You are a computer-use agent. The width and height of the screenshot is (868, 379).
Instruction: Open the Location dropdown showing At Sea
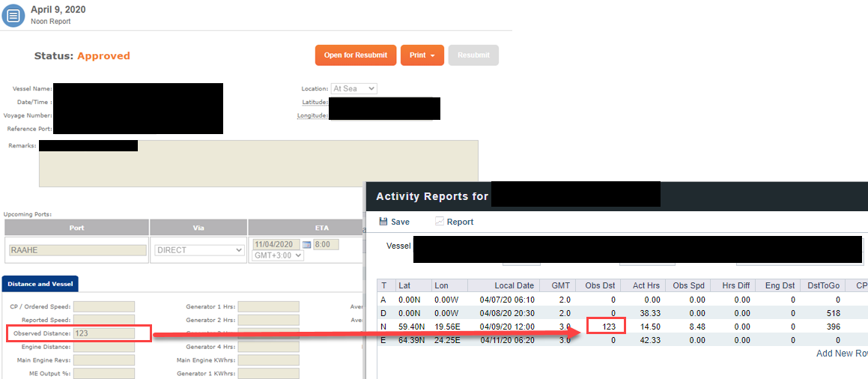point(353,88)
